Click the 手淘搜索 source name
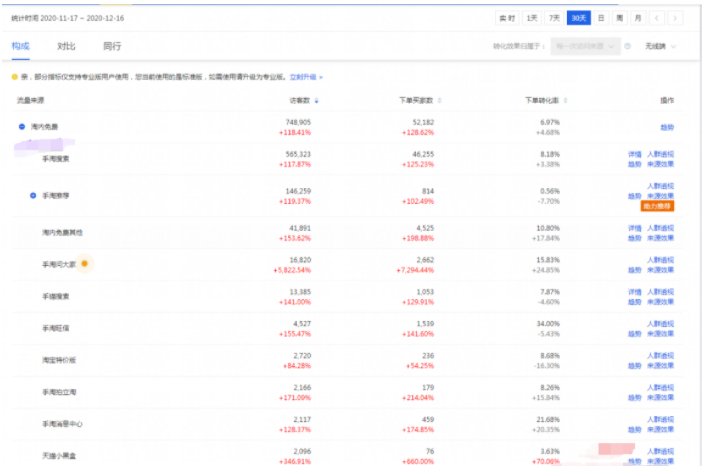Screen dimensions: 715x466 (56, 159)
